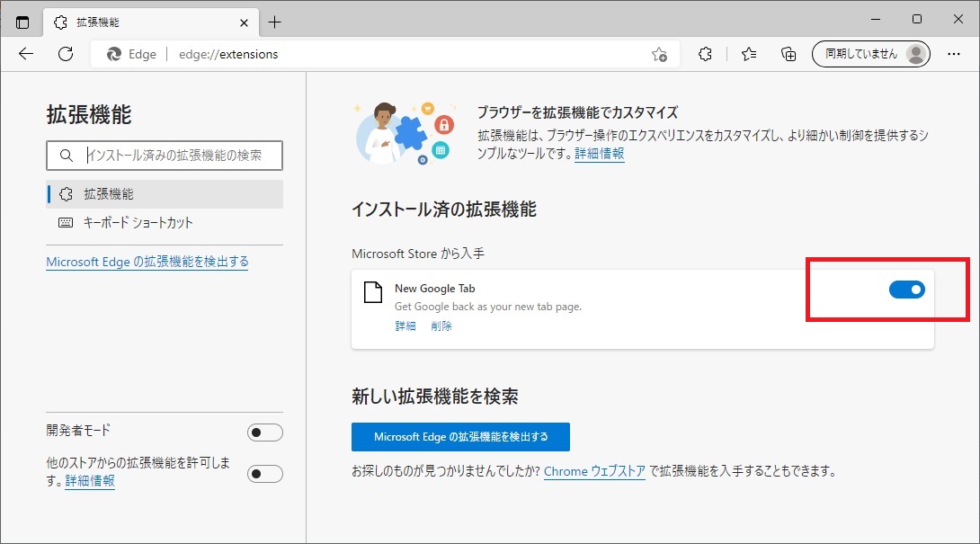Go back with the back arrow

click(26, 54)
